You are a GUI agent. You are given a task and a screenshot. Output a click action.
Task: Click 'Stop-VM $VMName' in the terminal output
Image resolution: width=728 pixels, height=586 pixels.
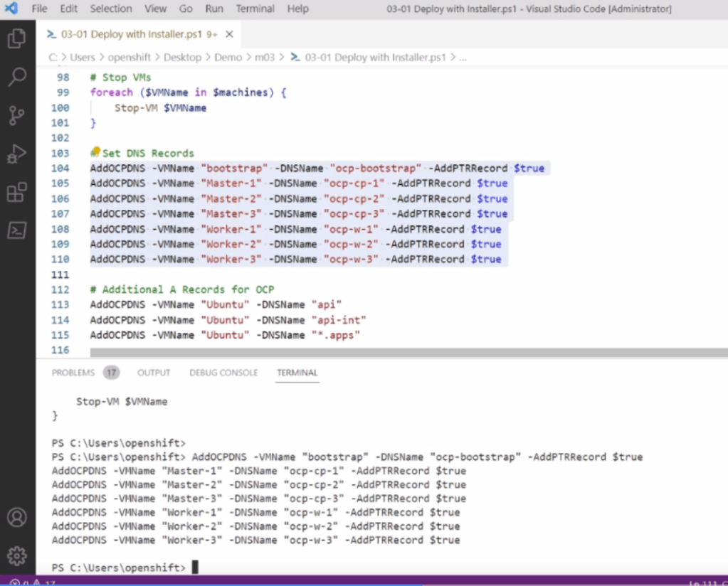(x=122, y=402)
